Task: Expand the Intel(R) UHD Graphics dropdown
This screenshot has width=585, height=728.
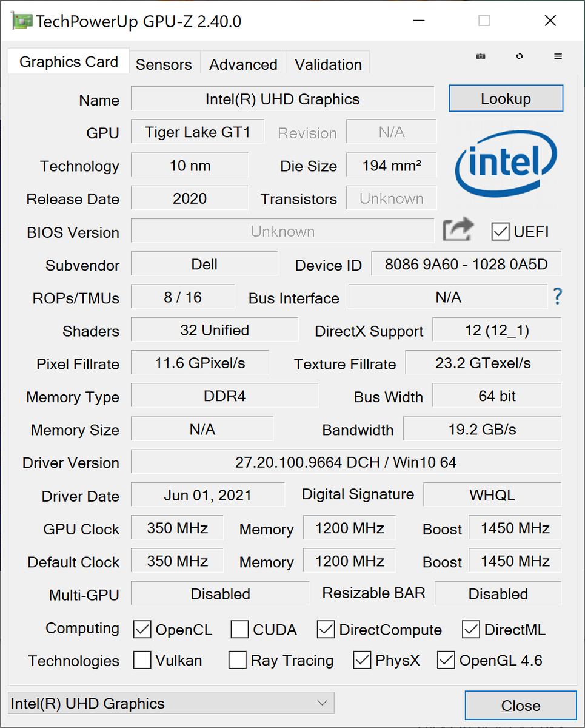Action: (x=171, y=704)
